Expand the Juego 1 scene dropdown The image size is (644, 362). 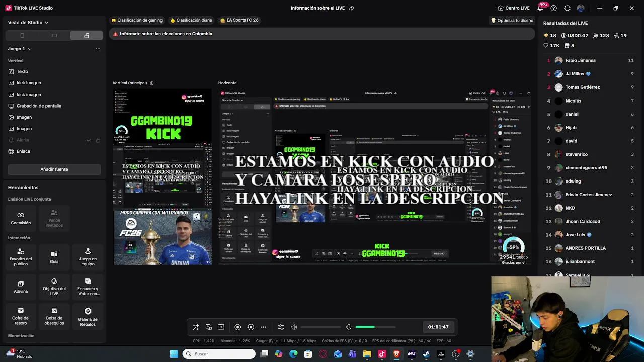click(x=19, y=49)
